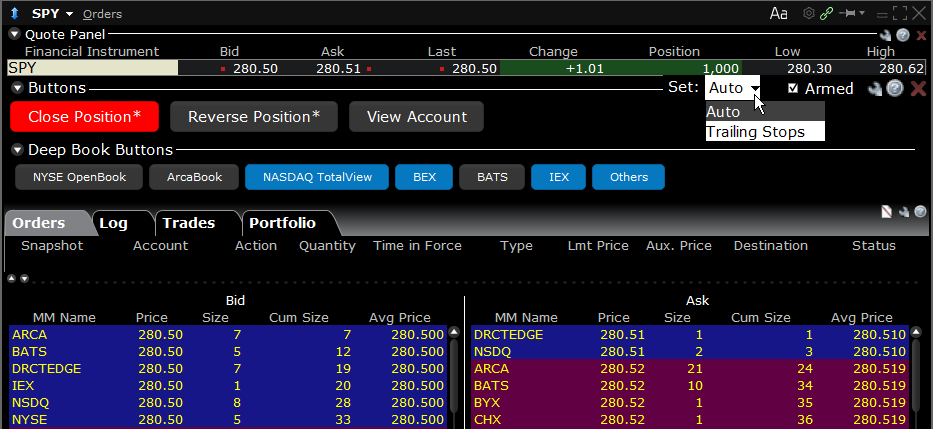Open Buttons panel help icon

coord(895,89)
